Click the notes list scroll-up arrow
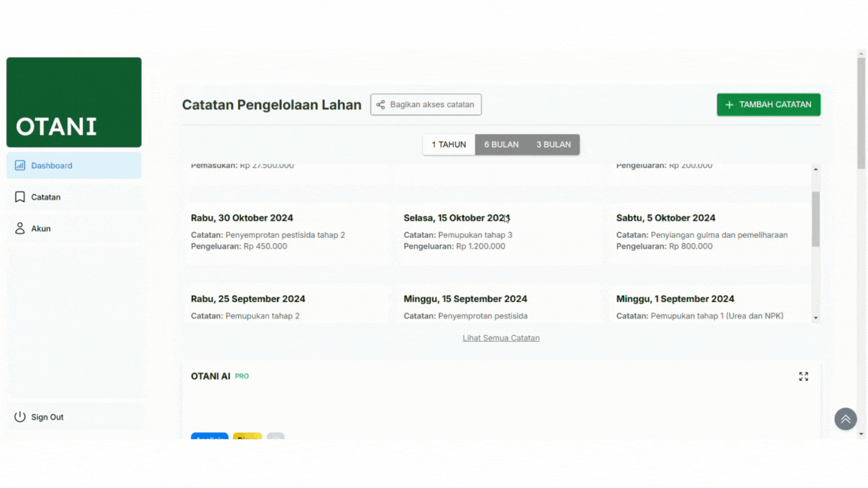Screen dimensions: 868x488 coord(815,169)
